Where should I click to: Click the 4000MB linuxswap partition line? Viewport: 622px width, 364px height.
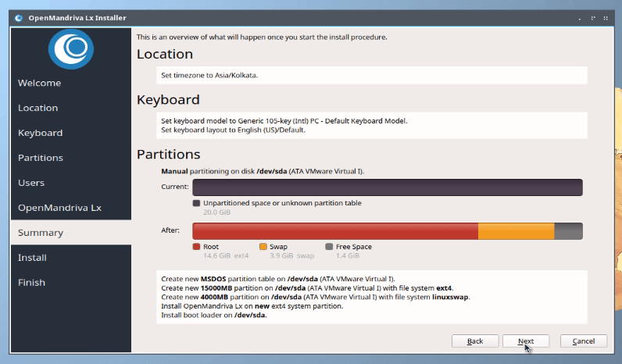coord(316,297)
